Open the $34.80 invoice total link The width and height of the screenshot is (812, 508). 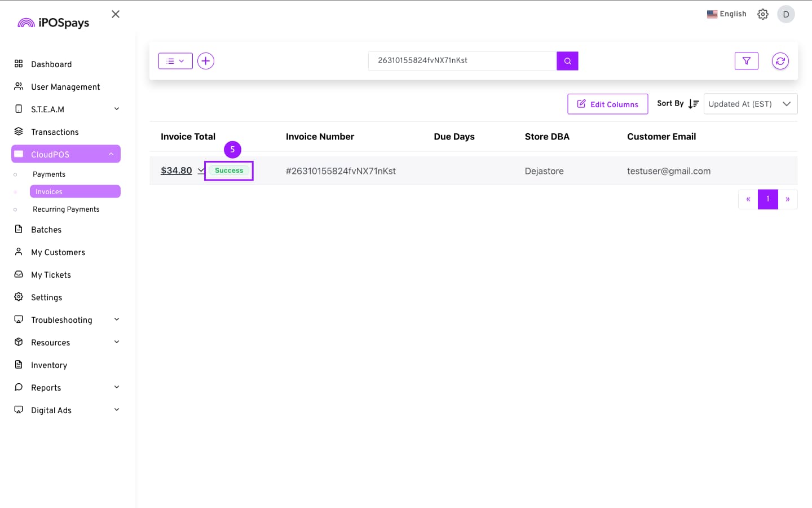176,170
